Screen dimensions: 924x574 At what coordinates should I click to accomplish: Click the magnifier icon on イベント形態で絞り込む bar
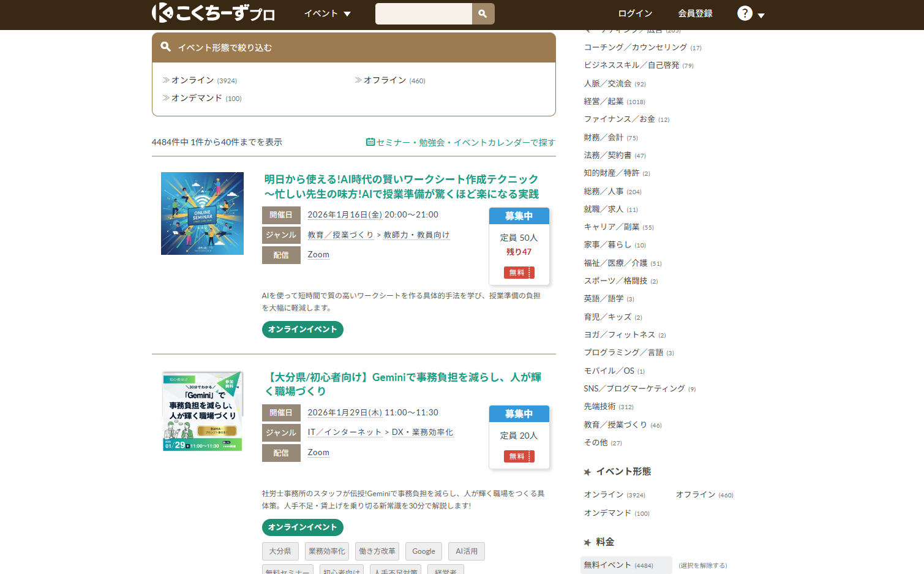pos(166,47)
